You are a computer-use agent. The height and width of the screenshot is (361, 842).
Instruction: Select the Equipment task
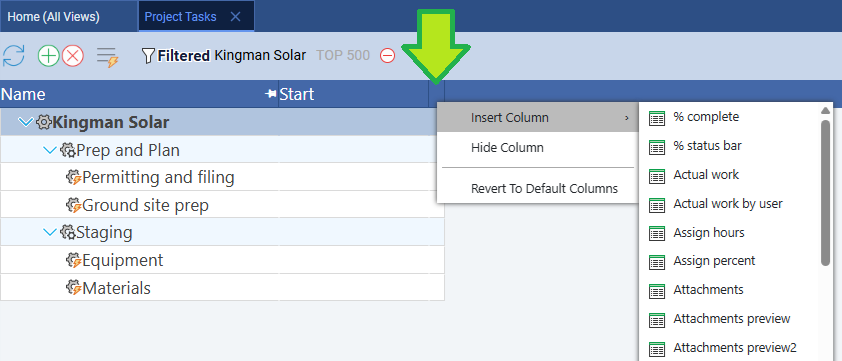coord(222,261)
